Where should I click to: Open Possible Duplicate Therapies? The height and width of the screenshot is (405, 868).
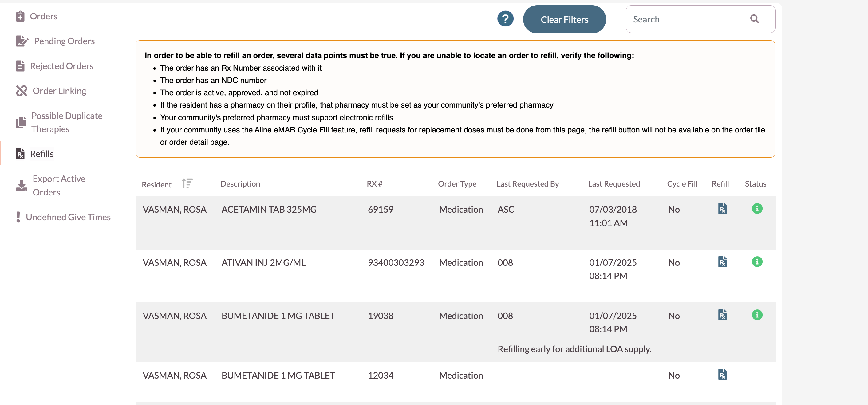coord(67,122)
